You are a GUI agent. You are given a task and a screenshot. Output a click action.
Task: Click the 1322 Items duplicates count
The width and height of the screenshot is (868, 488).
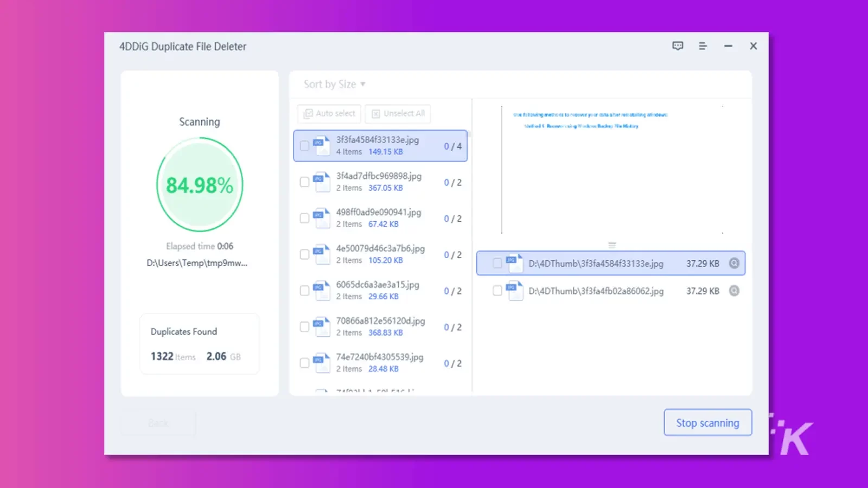click(x=173, y=356)
